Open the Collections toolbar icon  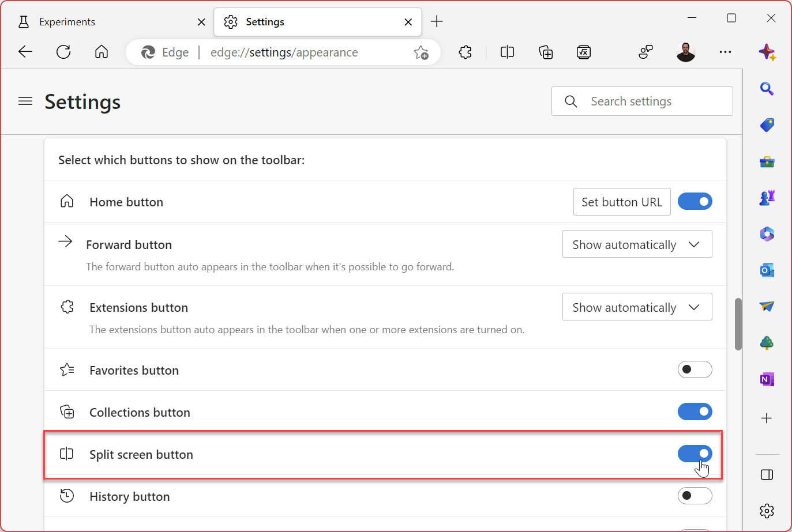click(545, 52)
